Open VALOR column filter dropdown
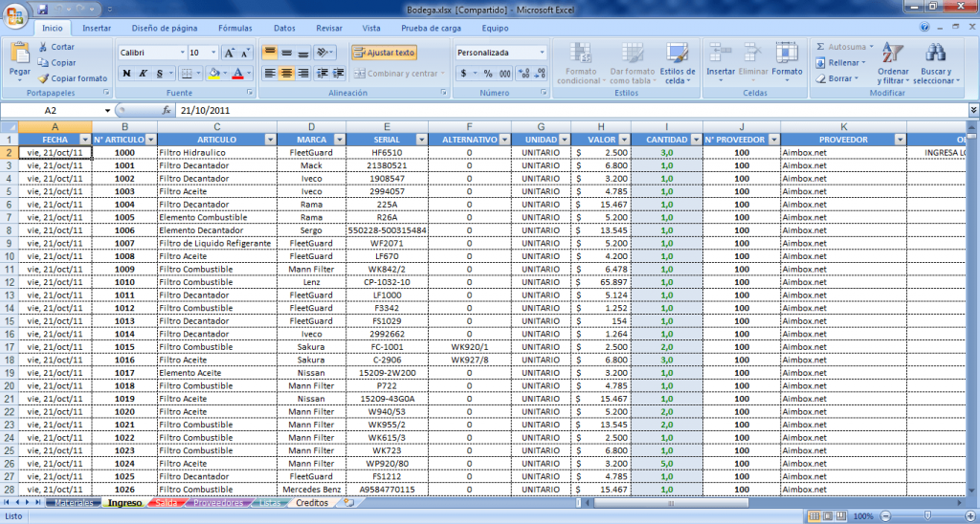 [x=624, y=140]
